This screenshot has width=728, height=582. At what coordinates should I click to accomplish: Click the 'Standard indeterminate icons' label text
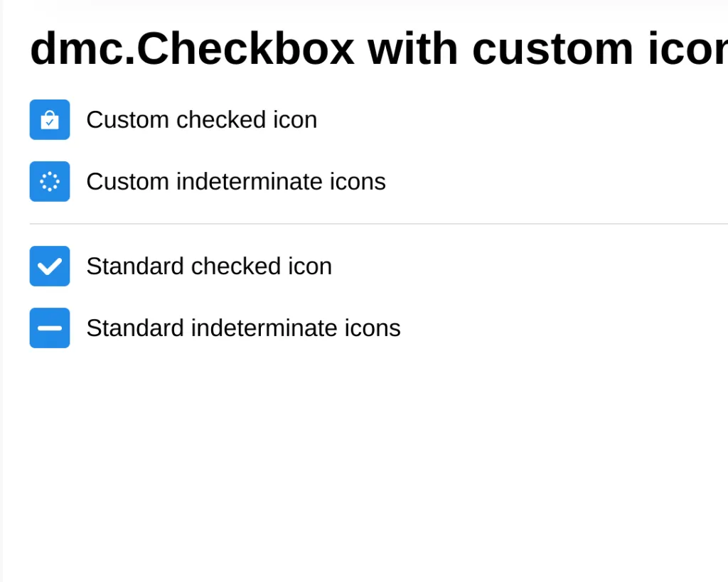click(x=243, y=328)
